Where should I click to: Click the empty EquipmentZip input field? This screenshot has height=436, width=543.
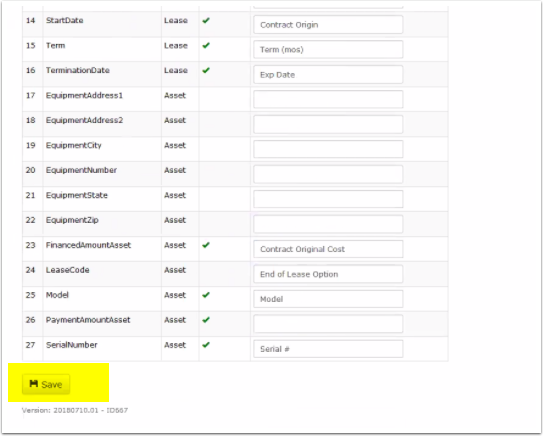click(x=328, y=224)
